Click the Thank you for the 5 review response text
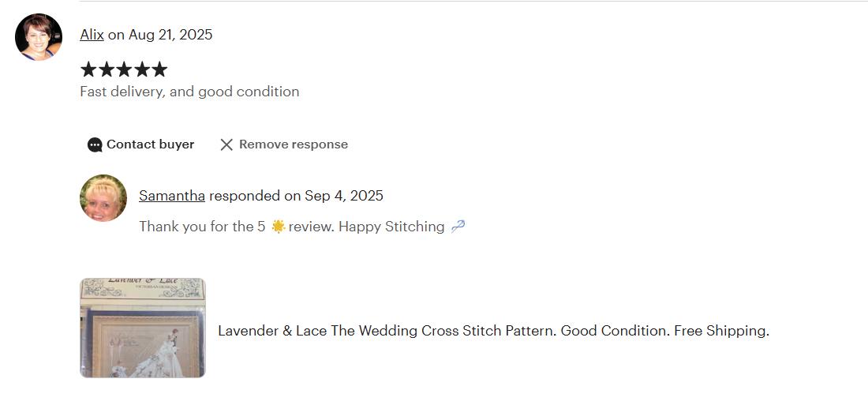Viewport: 868px width, 405px height. [301, 227]
